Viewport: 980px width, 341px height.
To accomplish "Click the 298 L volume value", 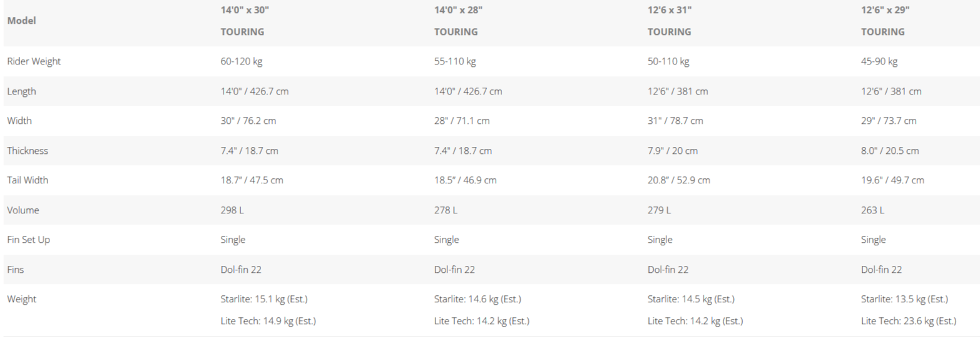I will tap(232, 210).
